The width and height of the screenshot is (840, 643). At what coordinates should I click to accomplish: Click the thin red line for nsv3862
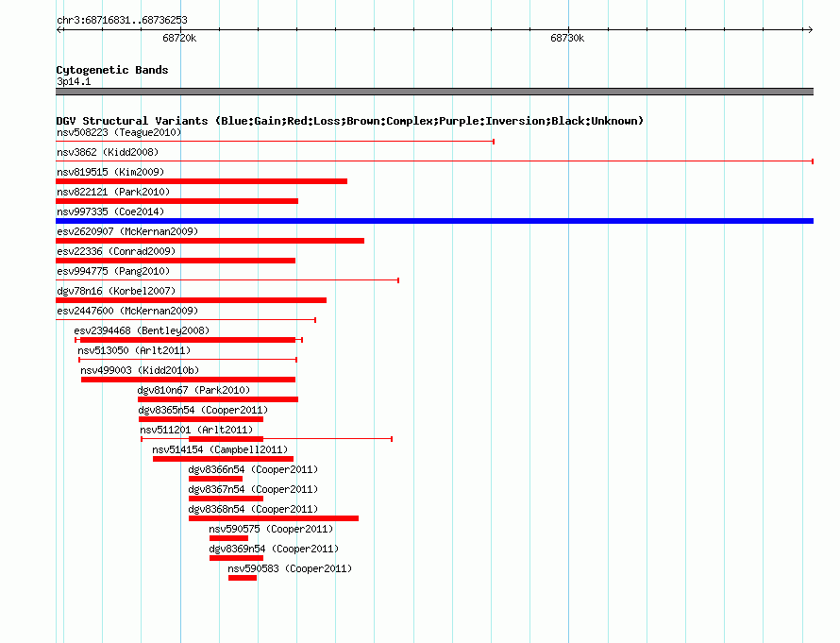(x=434, y=161)
